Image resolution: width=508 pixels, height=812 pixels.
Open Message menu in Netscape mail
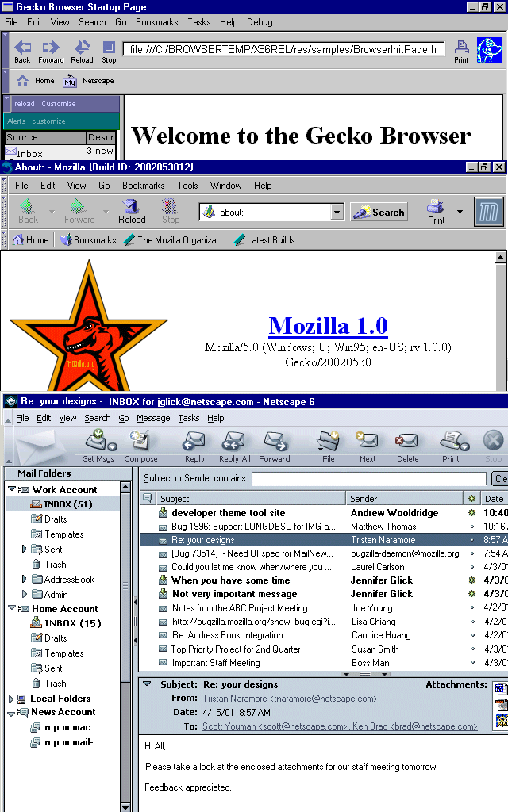[x=153, y=418]
